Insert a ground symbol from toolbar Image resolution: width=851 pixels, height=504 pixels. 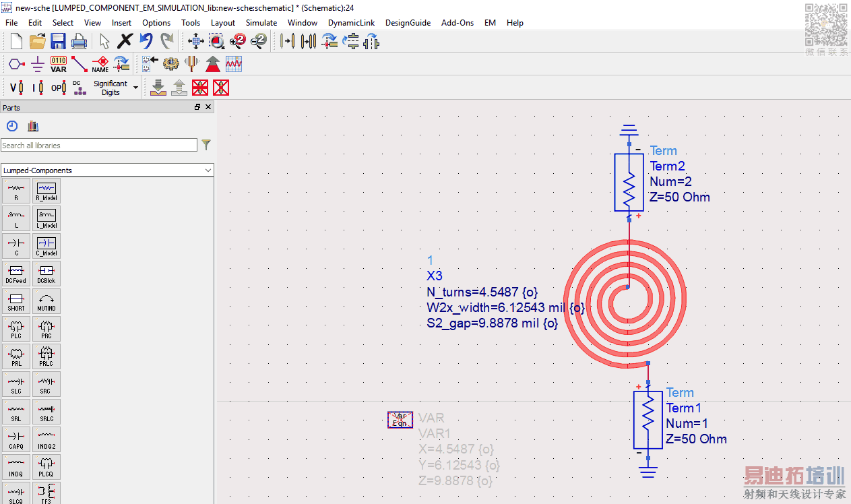click(38, 64)
